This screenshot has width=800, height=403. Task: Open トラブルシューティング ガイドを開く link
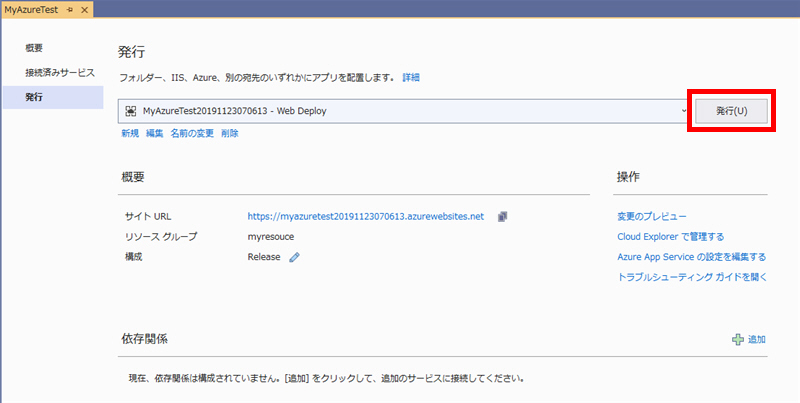click(x=692, y=277)
